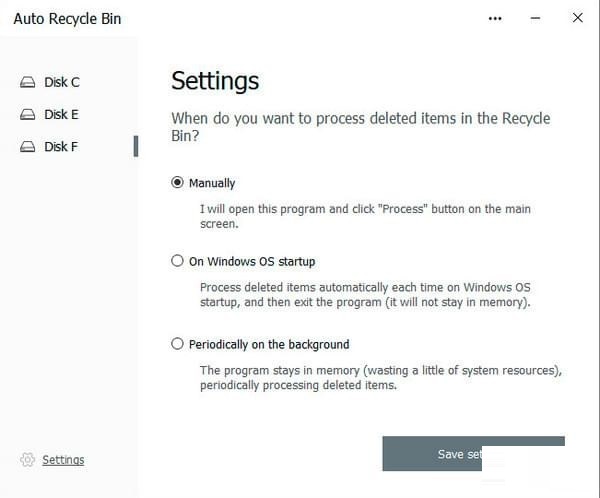
Task: Open the Settings link at bottom left
Action: pos(63,460)
